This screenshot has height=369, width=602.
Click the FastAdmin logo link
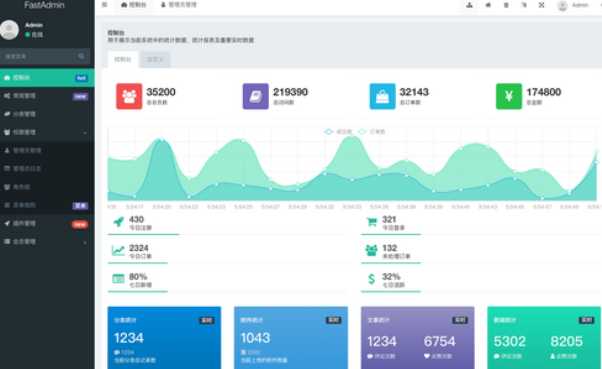[x=45, y=5]
